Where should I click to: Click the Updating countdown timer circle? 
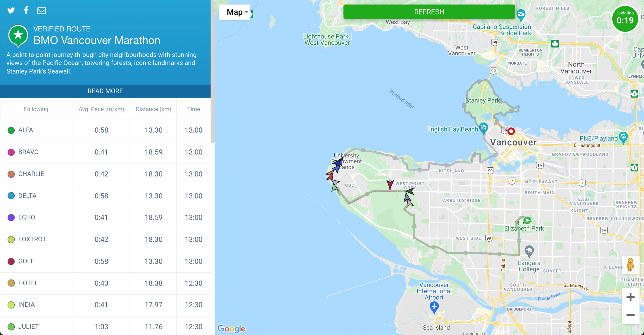(x=625, y=19)
